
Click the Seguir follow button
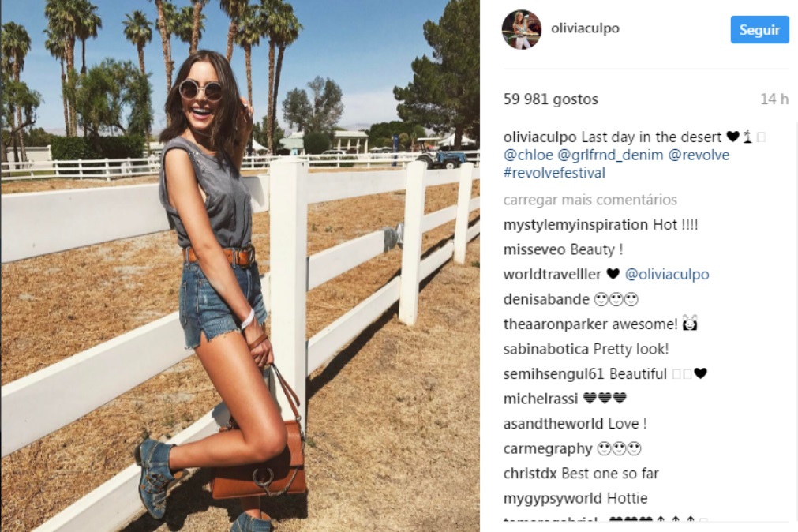point(759,30)
